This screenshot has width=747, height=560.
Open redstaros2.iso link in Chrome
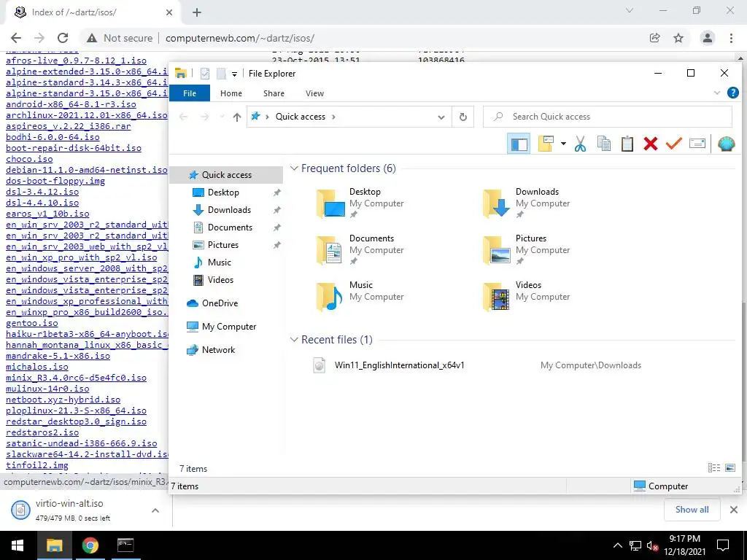42,432
